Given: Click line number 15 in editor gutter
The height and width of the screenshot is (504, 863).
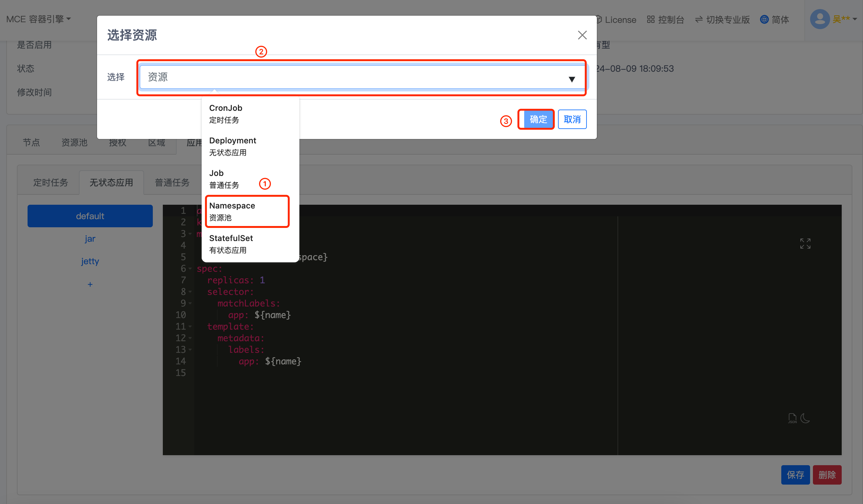Looking at the screenshot, I should click(x=181, y=373).
